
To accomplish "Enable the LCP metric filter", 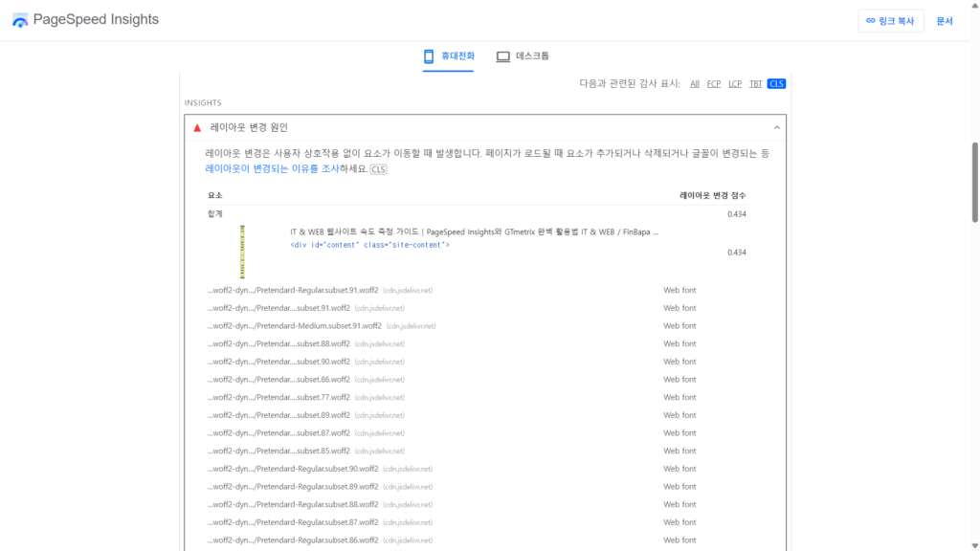I will pyautogui.click(x=734, y=83).
